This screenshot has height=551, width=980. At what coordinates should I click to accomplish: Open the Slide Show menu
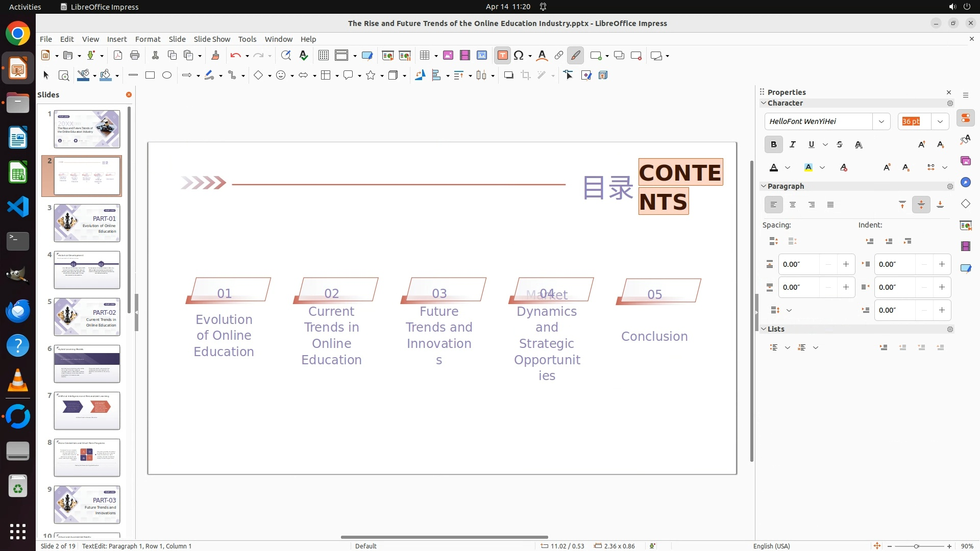(211, 39)
